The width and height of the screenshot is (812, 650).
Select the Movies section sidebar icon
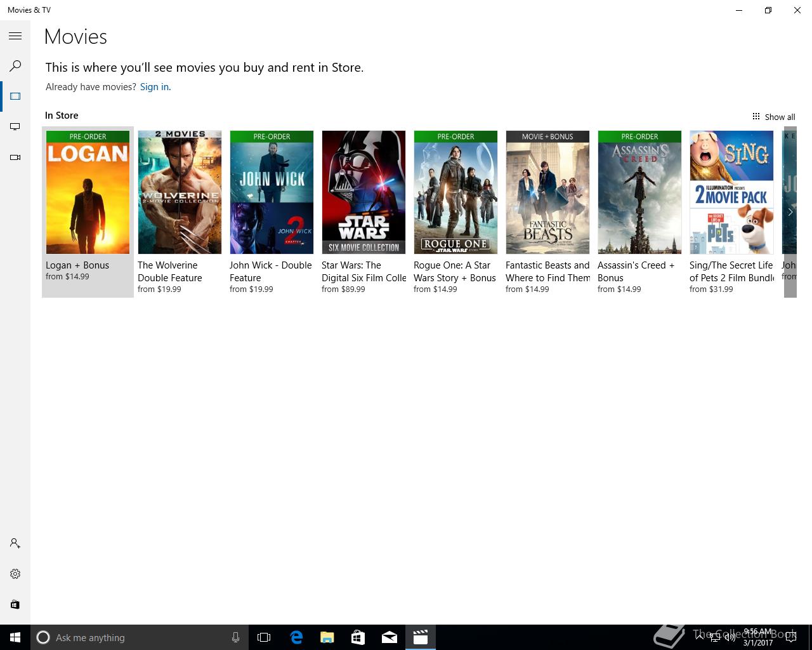click(15, 96)
